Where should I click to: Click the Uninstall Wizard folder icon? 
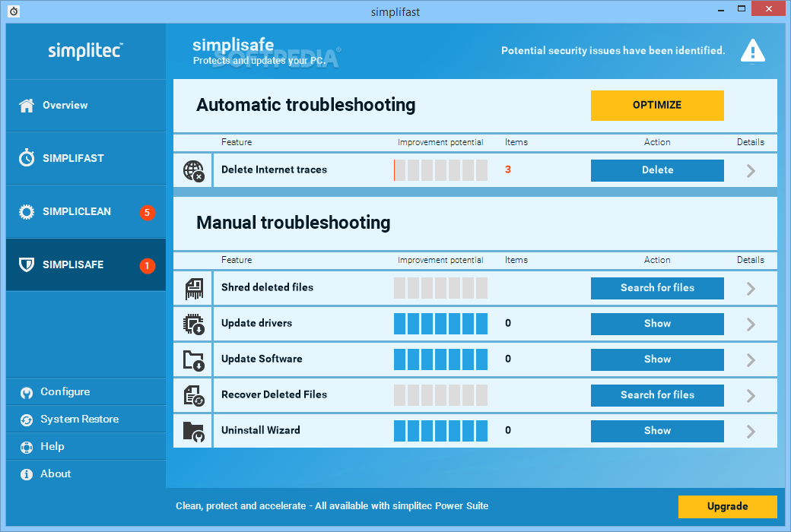[x=194, y=432]
